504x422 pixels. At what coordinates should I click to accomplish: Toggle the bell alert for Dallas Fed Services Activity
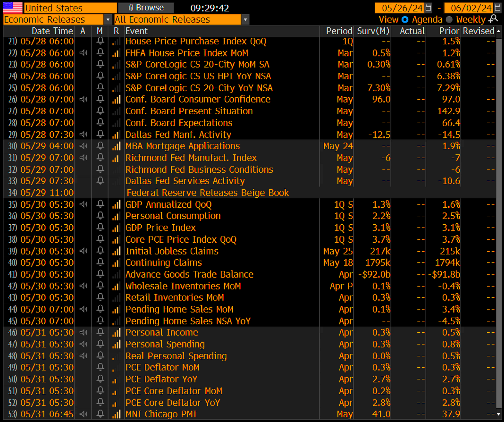point(100,181)
